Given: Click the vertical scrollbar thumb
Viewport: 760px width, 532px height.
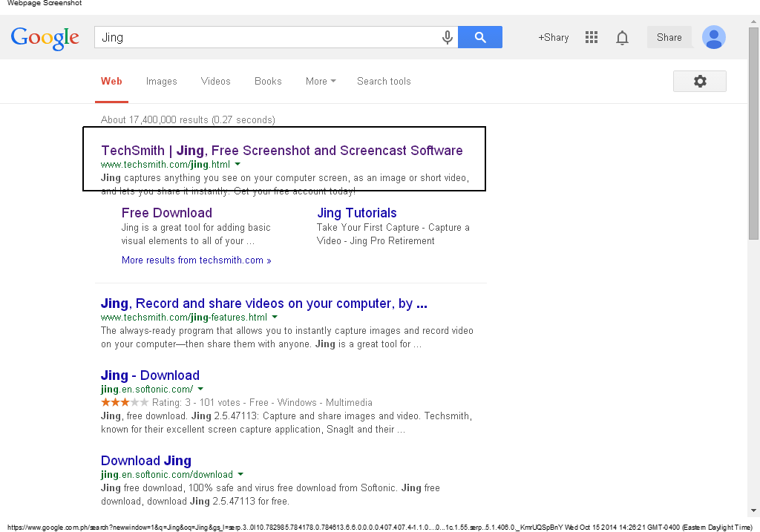Looking at the screenshot, I should coord(753,134).
